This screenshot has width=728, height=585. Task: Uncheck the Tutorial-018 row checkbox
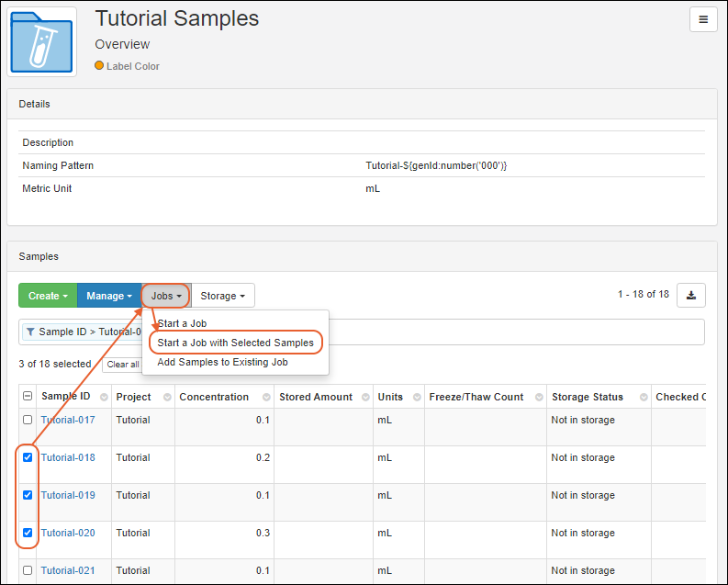point(28,457)
